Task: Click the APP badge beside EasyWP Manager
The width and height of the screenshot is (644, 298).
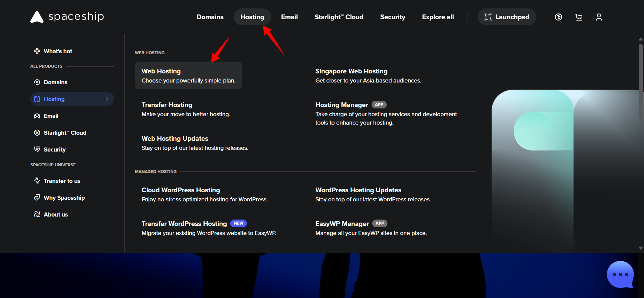Action: point(380,223)
